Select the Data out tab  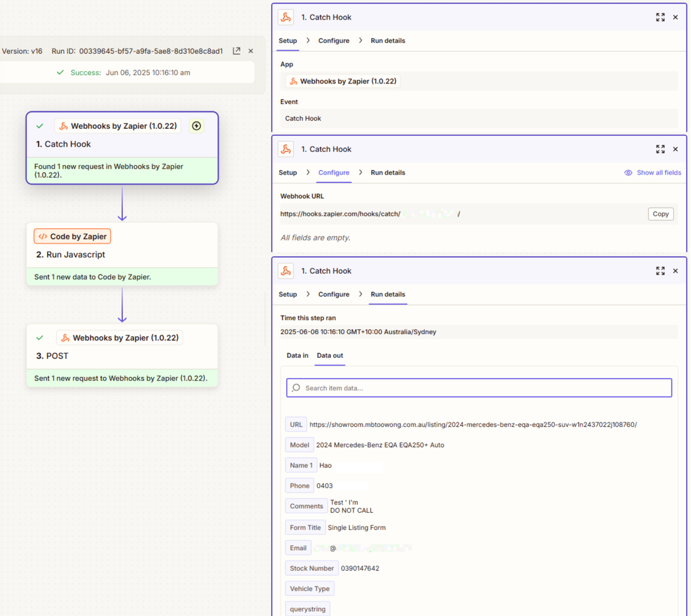pyautogui.click(x=330, y=355)
